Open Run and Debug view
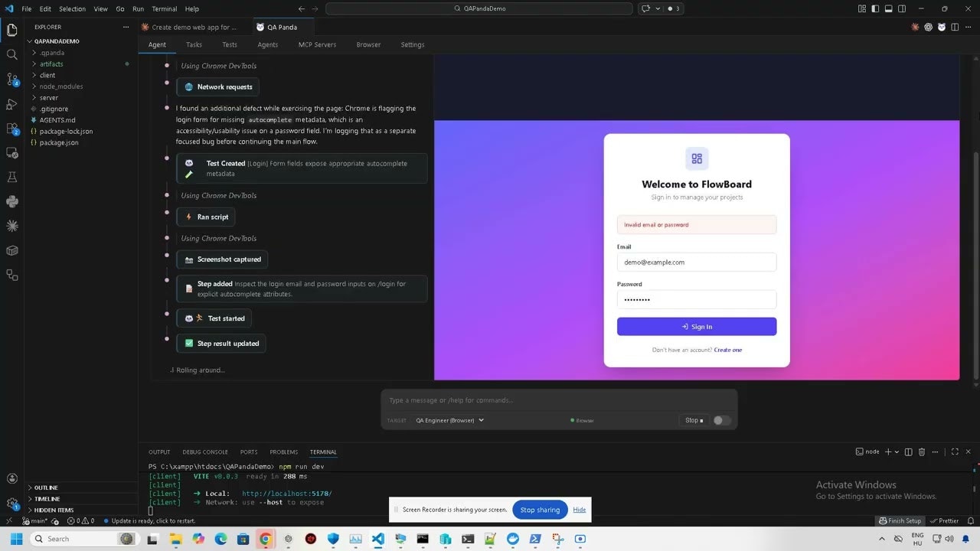This screenshot has width=980, height=551. pos(11,104)
